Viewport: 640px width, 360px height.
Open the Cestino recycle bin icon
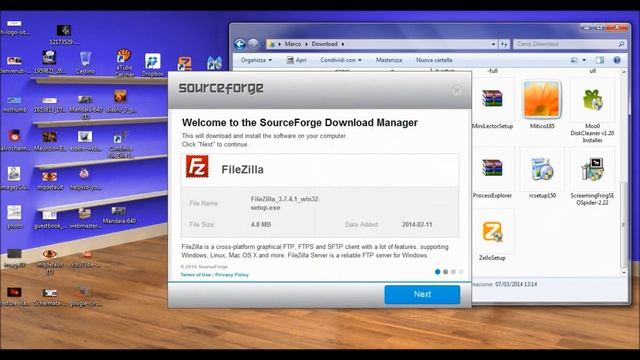(x=85, y=62)
